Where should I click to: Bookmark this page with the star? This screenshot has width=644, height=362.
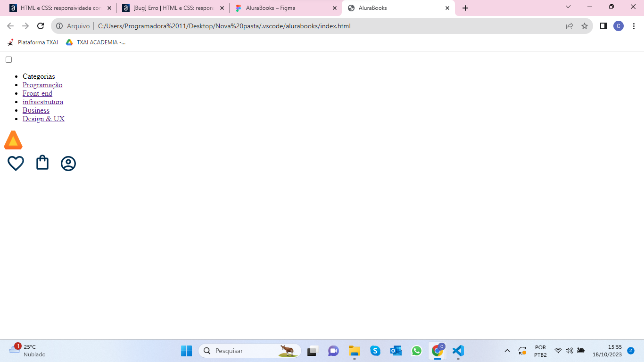[585, 26]
